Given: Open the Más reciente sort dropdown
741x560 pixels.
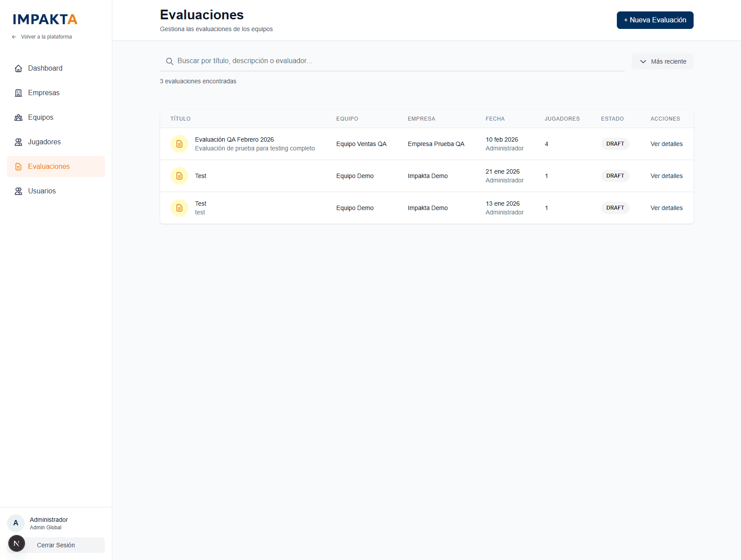Looking at the screenshot, I should pos(662,61).
